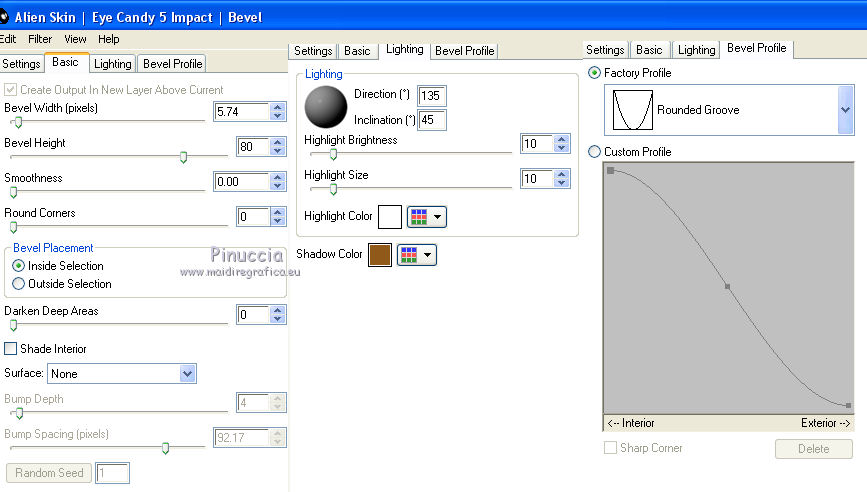Decrease the Bevel Height value stepper
867x492 pixels.
click(278, 151)
